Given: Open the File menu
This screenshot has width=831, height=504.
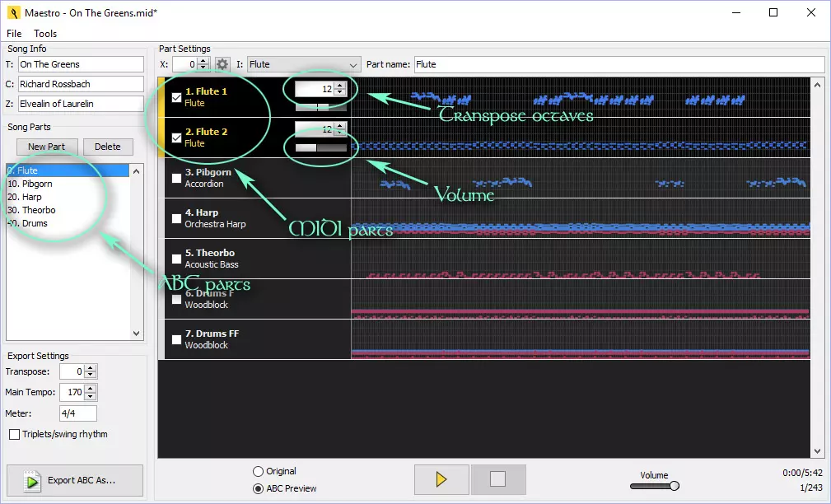Looking at the screenshot, I should point(14,34).
